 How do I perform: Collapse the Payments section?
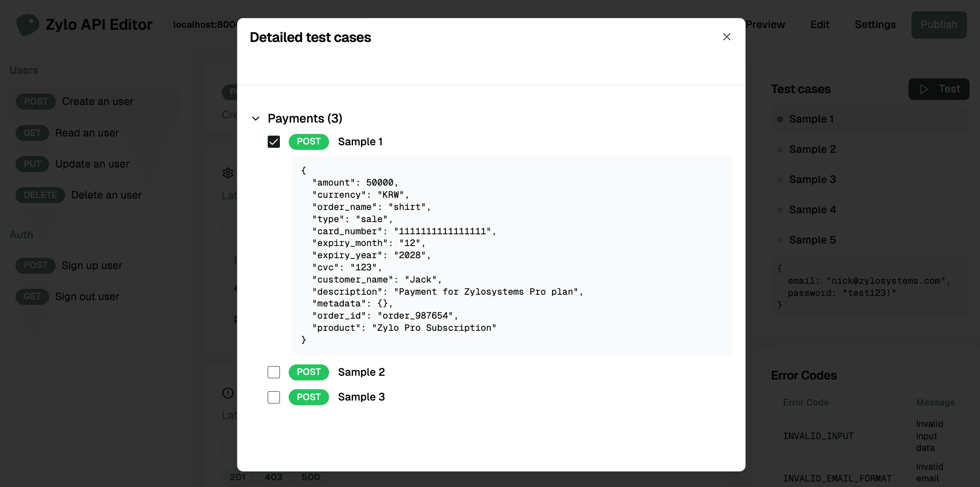(x=256, y=118)
